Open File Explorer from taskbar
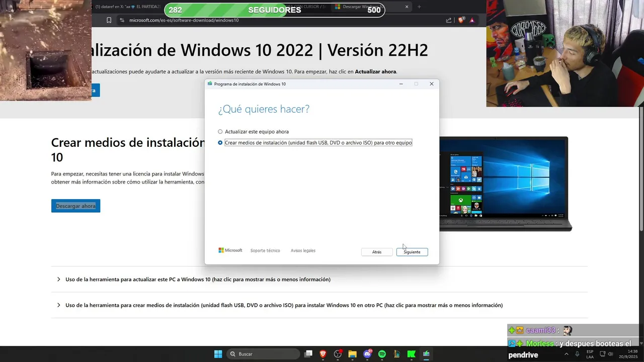 pyautogui.click(x=352, y=354)
